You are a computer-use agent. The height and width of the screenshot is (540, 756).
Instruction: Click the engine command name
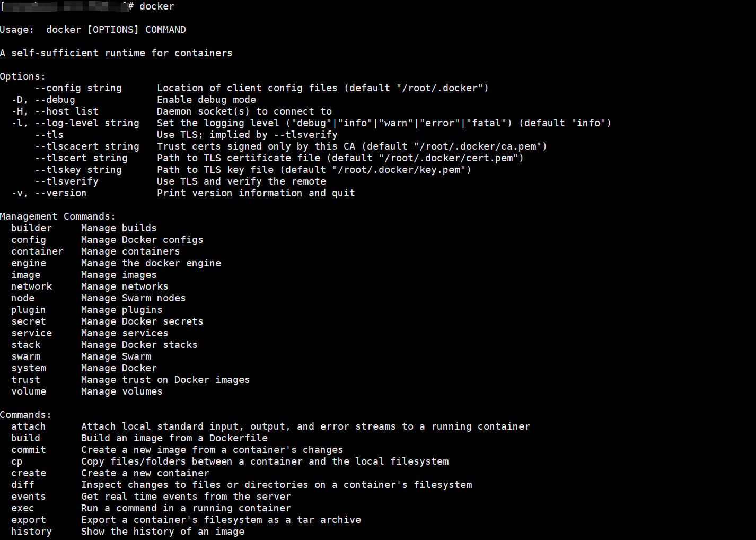click(29, 263)
